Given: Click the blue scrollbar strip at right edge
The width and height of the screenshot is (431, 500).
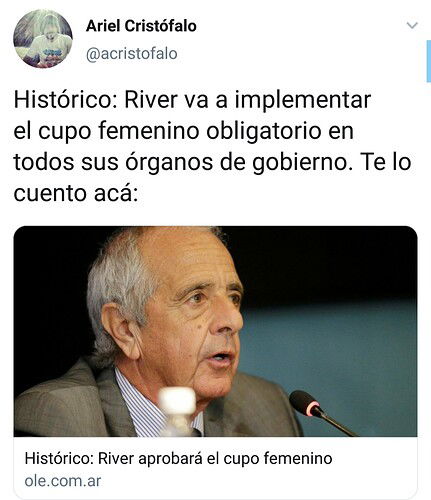Looking at the screenshot, I should pyautogui.click(x=429, y=61).
